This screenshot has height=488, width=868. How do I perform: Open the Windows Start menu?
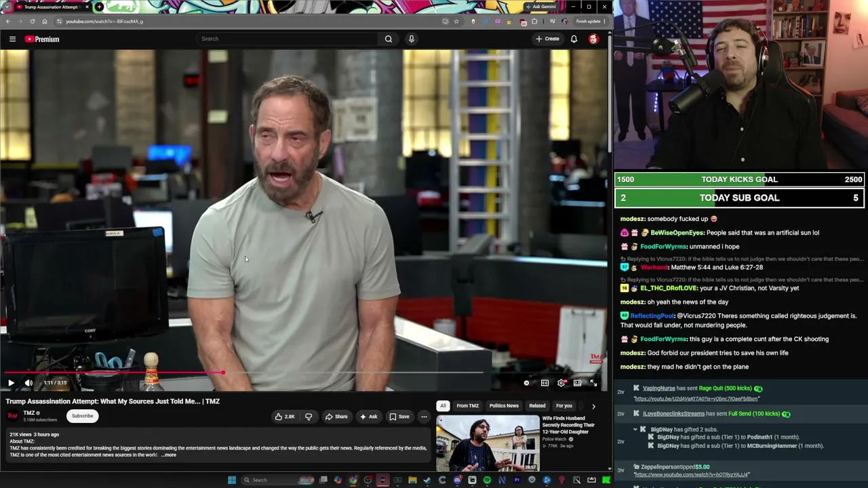232,480
